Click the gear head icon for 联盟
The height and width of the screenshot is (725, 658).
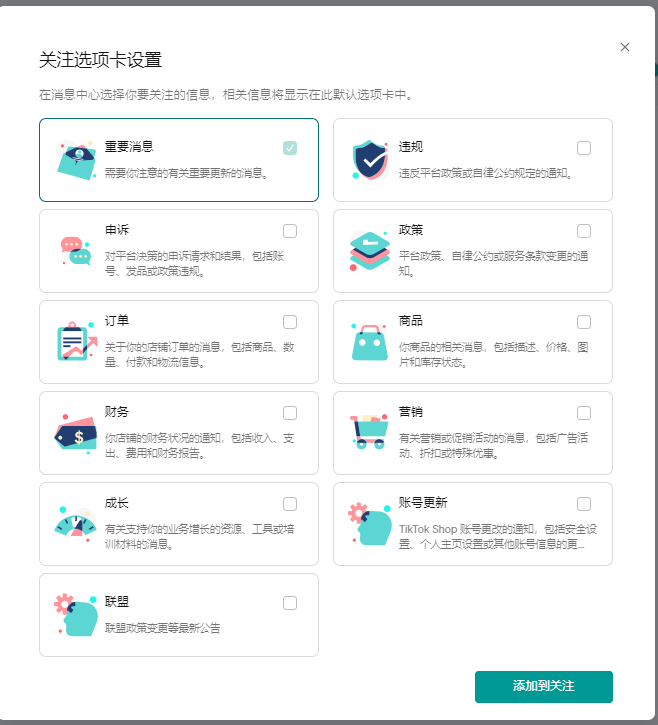pos(77,615)
